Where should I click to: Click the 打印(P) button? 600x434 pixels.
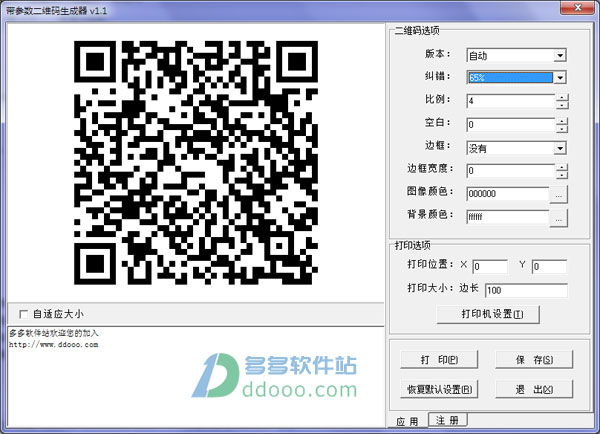pyautogui.click(x=439, y=360)
